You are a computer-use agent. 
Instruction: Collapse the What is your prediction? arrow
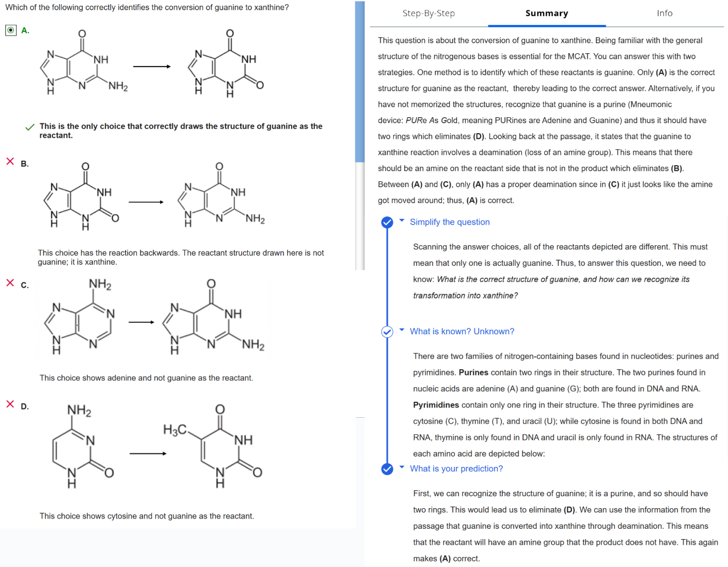click(402, 467)
